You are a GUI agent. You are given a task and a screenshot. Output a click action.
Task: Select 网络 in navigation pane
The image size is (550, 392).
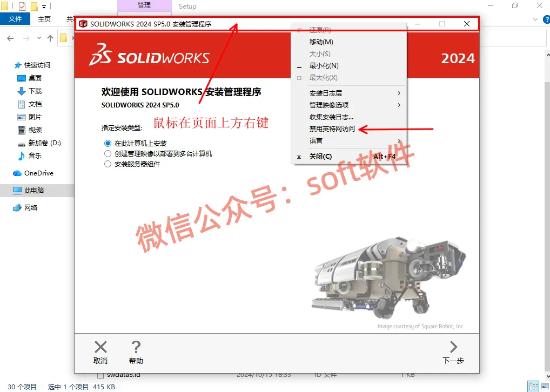(x=30, y=207)
